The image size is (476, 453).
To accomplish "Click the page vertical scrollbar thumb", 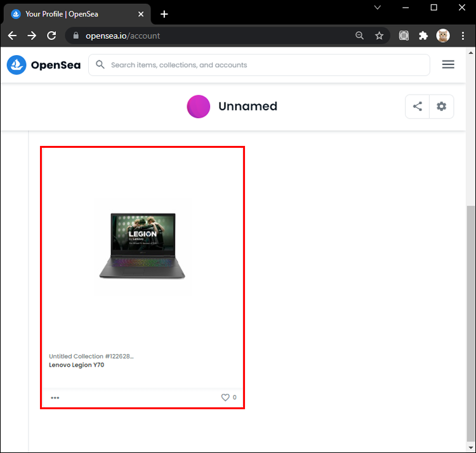I will pyautogui.click(x=470, y=324).
